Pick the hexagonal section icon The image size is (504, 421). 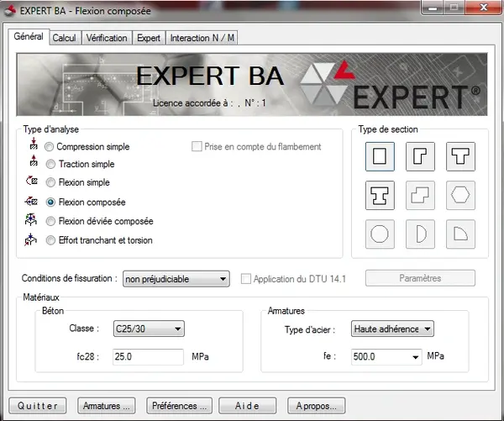click(x=460, y=195)
